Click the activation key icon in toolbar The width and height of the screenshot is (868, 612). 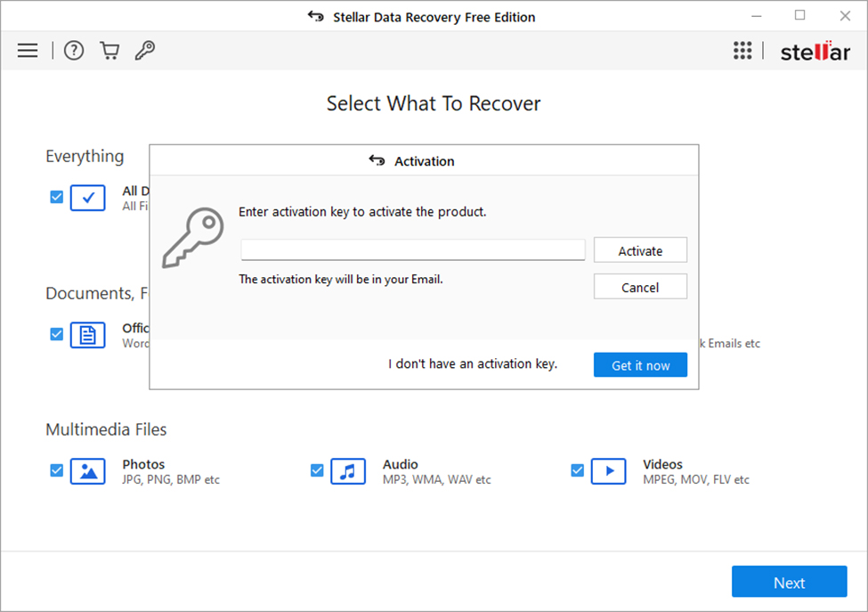point(144,50)
